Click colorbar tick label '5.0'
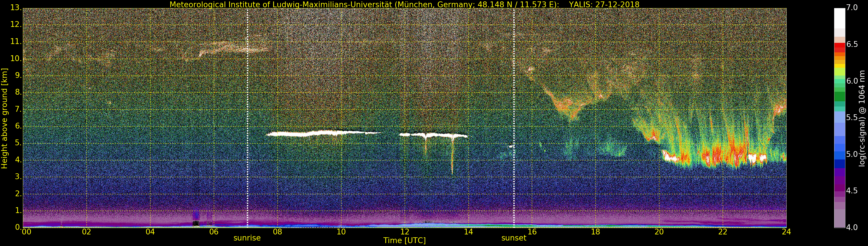The height and width of the screenshot is (246, 868). [852, 154]
